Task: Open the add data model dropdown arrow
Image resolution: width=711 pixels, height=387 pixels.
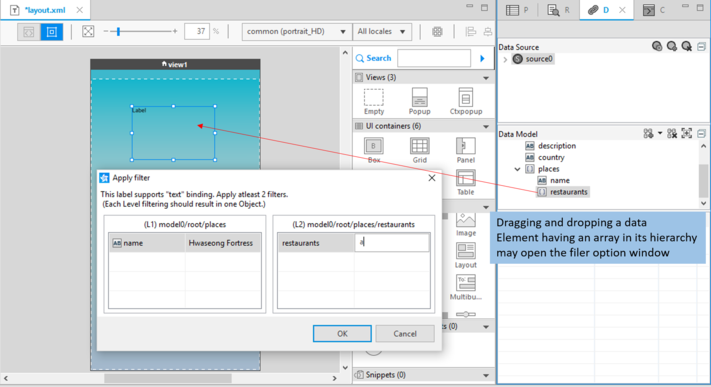Action: (x=660, y=133)
